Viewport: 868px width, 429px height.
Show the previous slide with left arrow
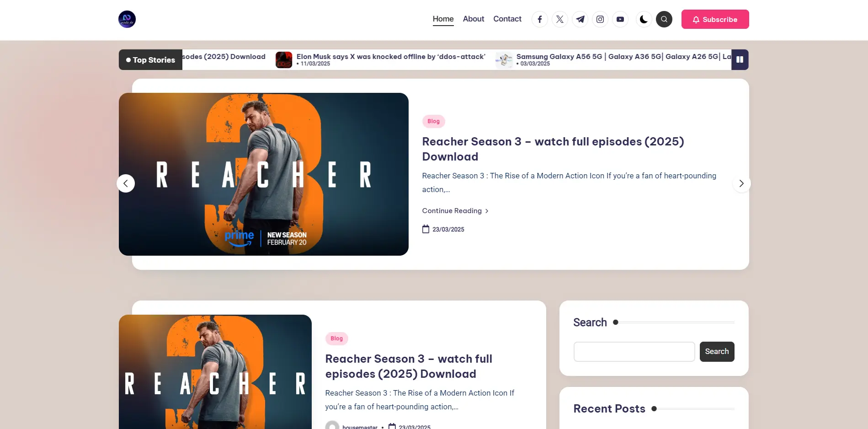(126, 183)
